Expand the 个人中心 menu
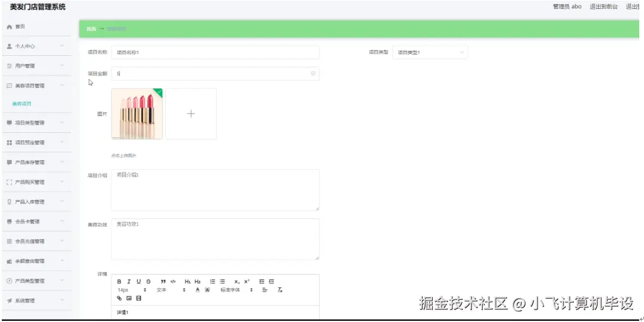Screen dimensions: 644x322 point(36,46)
